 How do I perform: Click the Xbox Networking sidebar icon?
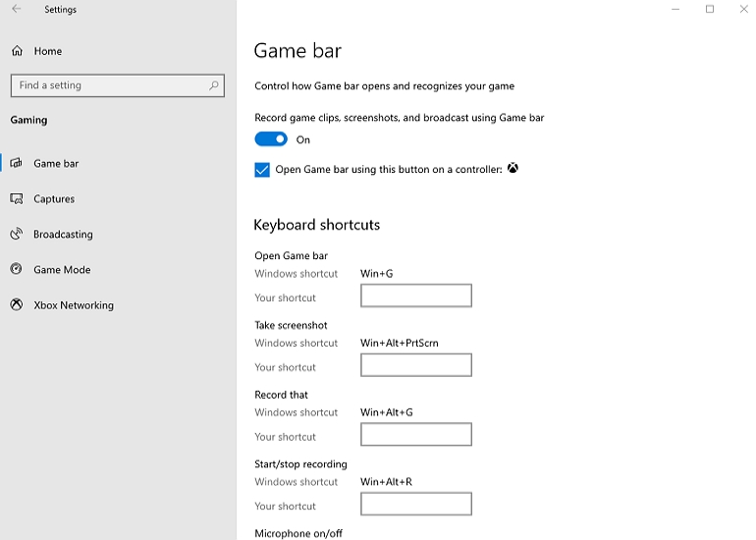(x=17, y=305)
